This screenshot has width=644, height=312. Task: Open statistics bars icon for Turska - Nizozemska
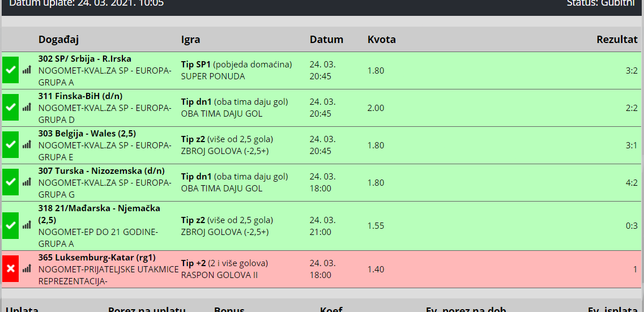coord(27,182)
